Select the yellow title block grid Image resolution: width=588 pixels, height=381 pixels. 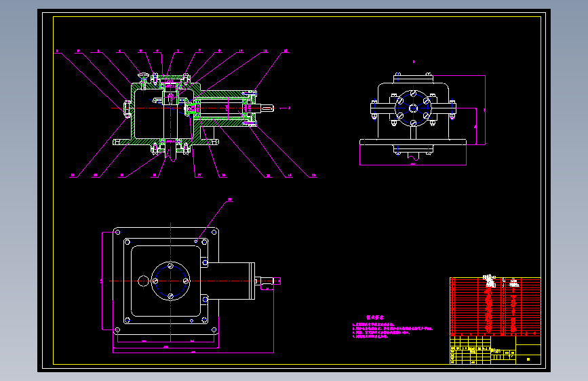495,350
